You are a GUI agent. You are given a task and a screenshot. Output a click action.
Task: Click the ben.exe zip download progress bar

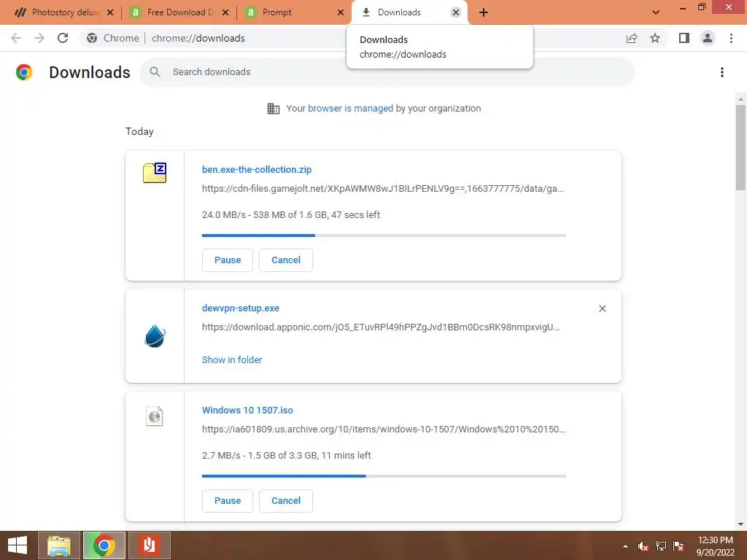point(384,236)
